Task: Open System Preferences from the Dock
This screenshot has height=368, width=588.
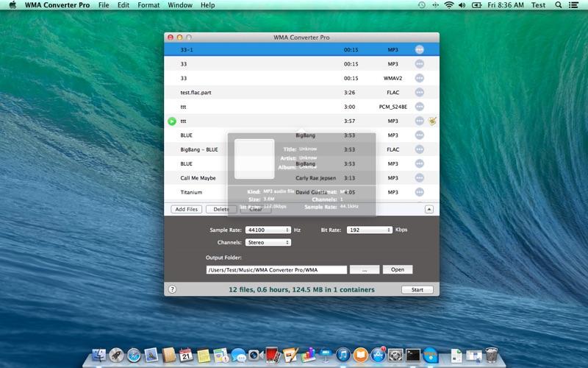Action: click(x=395, y=355)
